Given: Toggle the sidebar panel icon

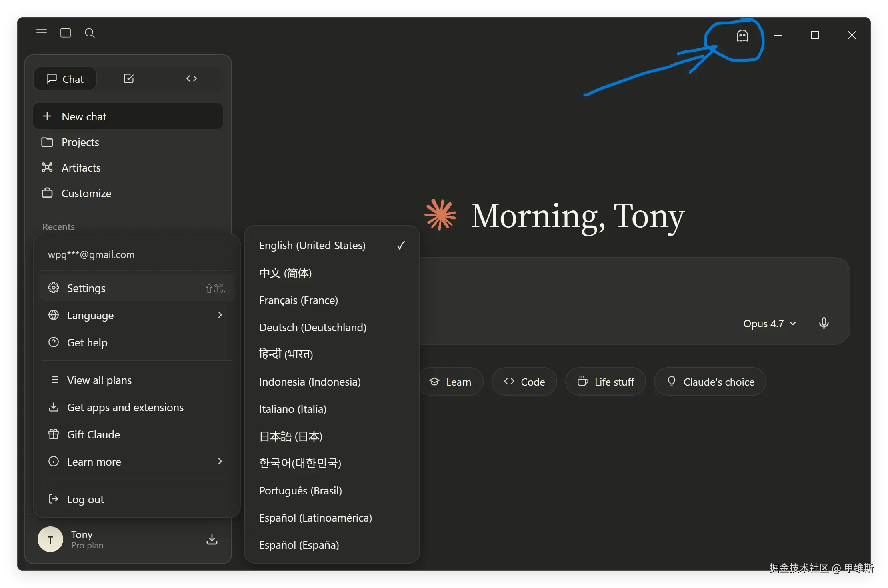Looking at the screenshot, I should point(66,33).
